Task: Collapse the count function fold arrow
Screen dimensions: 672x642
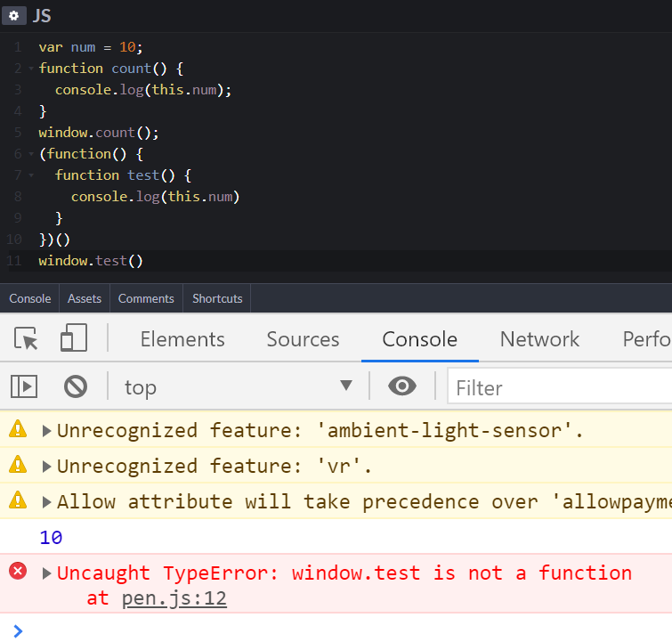Action: point(31,69)
